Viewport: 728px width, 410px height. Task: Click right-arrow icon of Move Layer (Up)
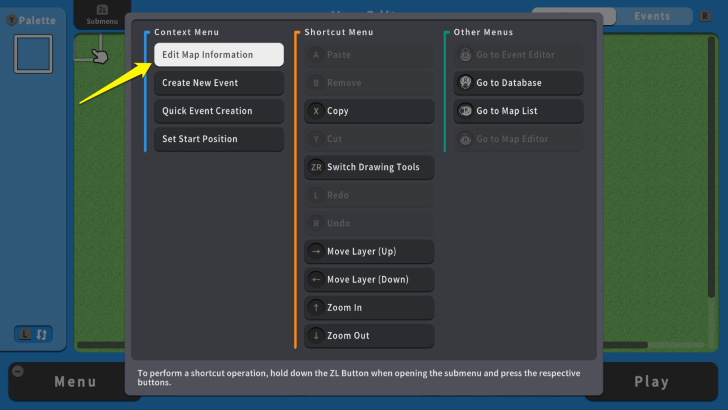point(316,251)
